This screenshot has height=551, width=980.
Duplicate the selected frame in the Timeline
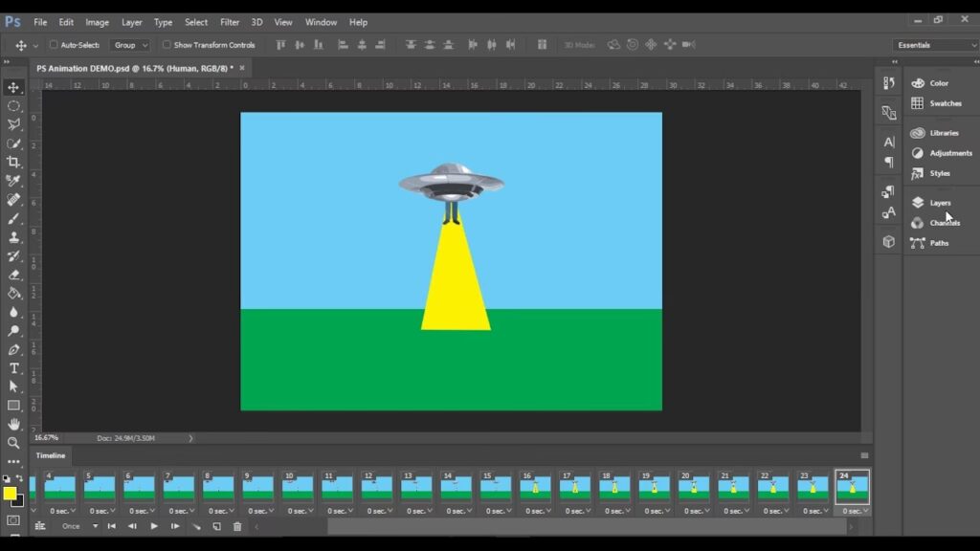pyautogui.click(x=217, y=526)
